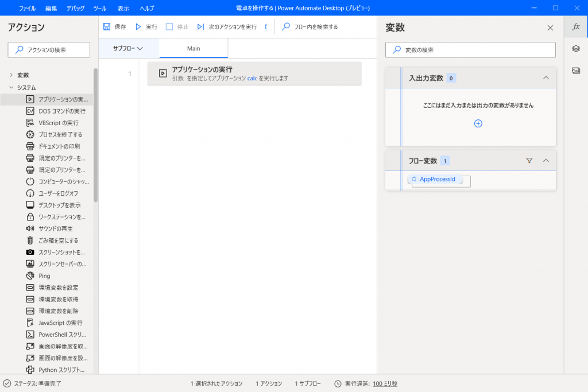Click the PowerShell スクリプト icon

pos(30,335)
